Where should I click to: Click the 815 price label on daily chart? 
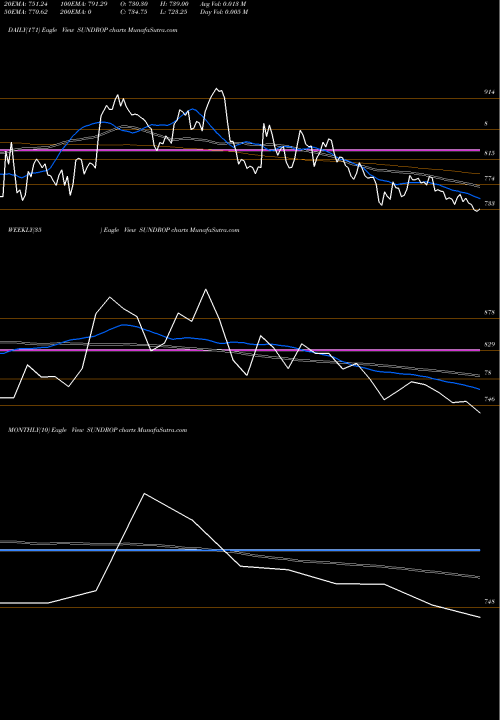[489, 153]
